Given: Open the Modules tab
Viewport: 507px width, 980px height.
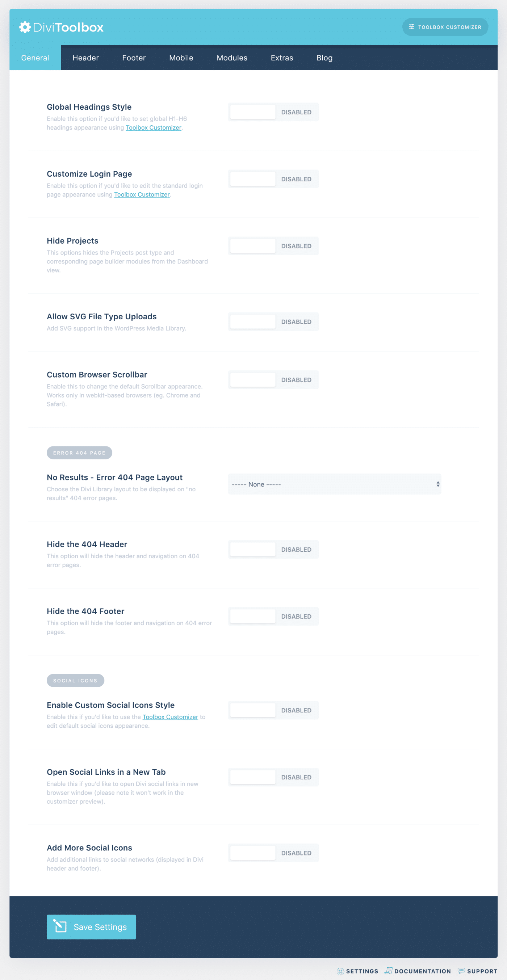Looking at the screenshot, I should pos(232,58).
